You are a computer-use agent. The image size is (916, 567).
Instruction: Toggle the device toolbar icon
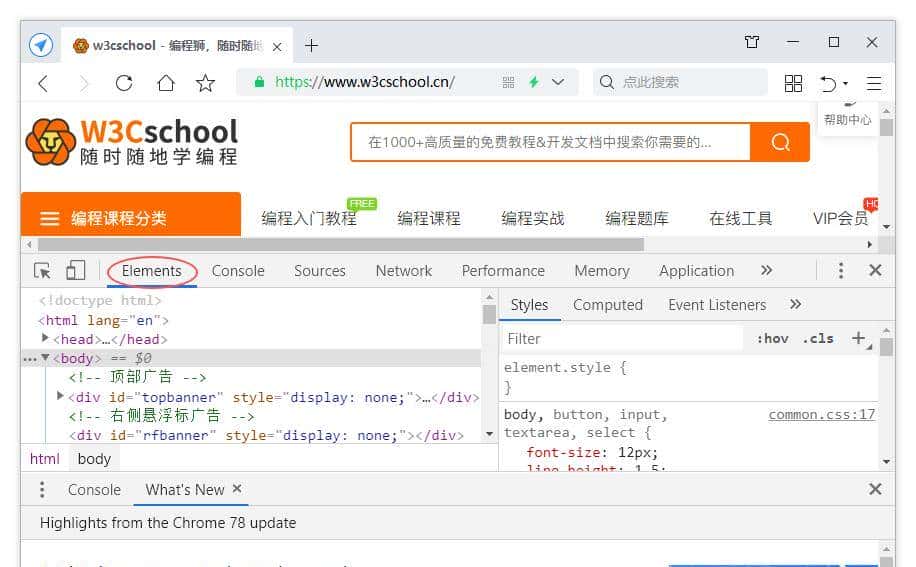[75, 270]
